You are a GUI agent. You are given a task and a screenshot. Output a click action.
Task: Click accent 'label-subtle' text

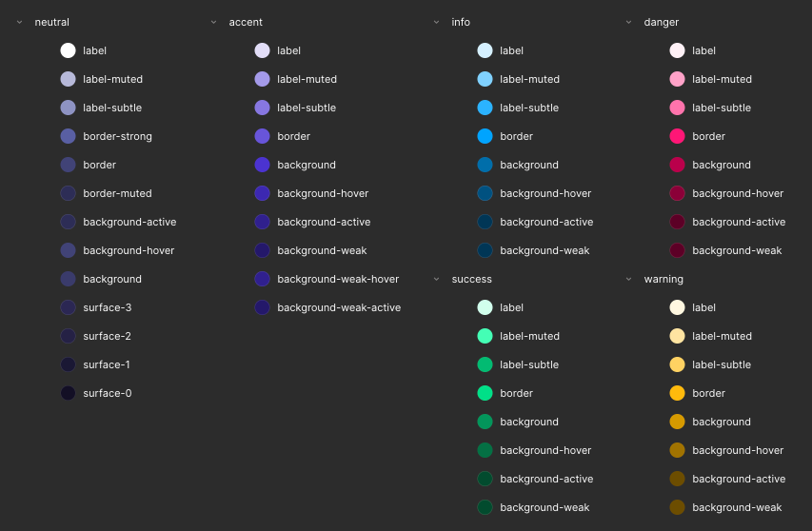pos(307,108)
